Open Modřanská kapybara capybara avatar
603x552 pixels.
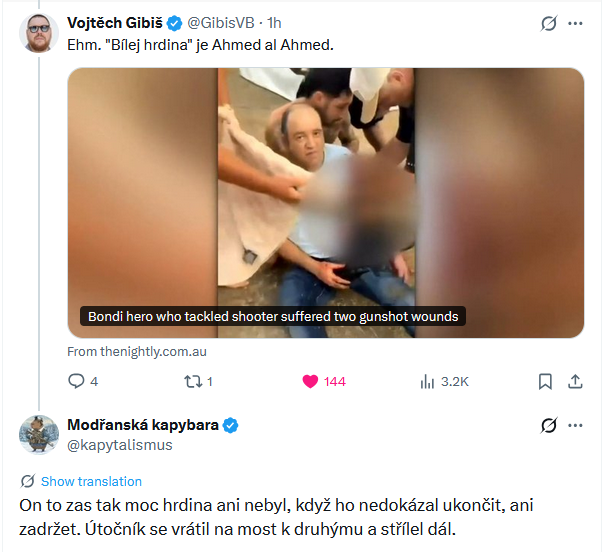[x=39, y=435]
